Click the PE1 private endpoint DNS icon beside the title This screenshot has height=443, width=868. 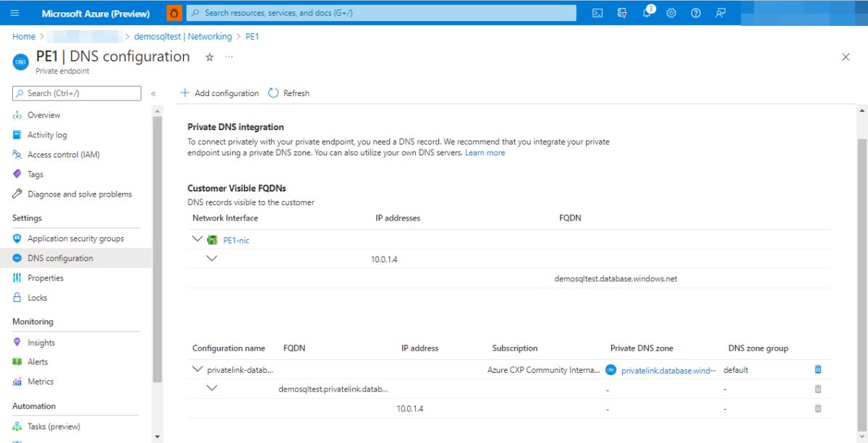pos(20,62)
